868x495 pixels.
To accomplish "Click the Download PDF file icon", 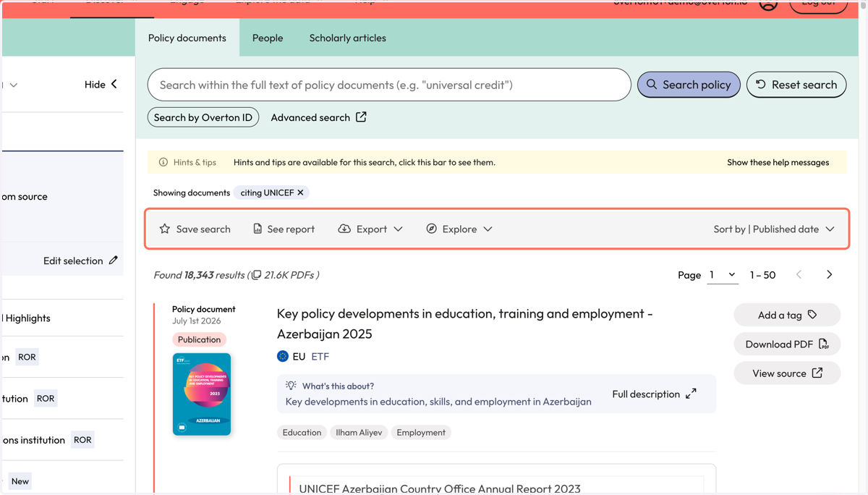I will click(x=824, y=344).
